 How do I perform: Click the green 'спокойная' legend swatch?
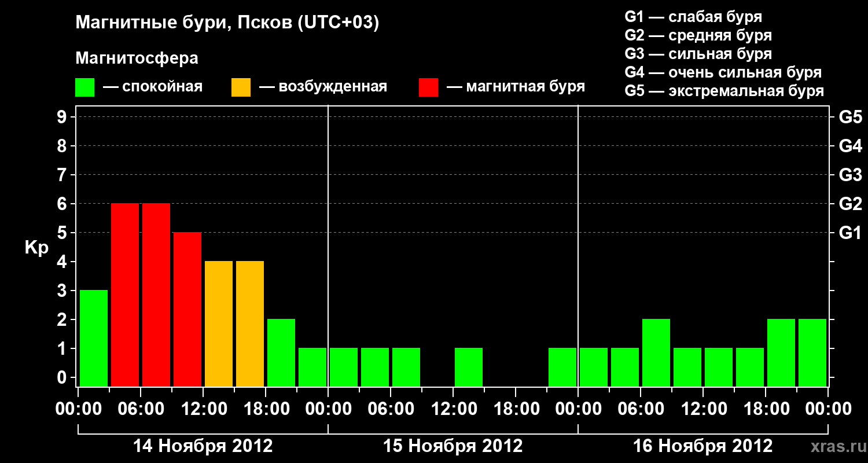85,87
